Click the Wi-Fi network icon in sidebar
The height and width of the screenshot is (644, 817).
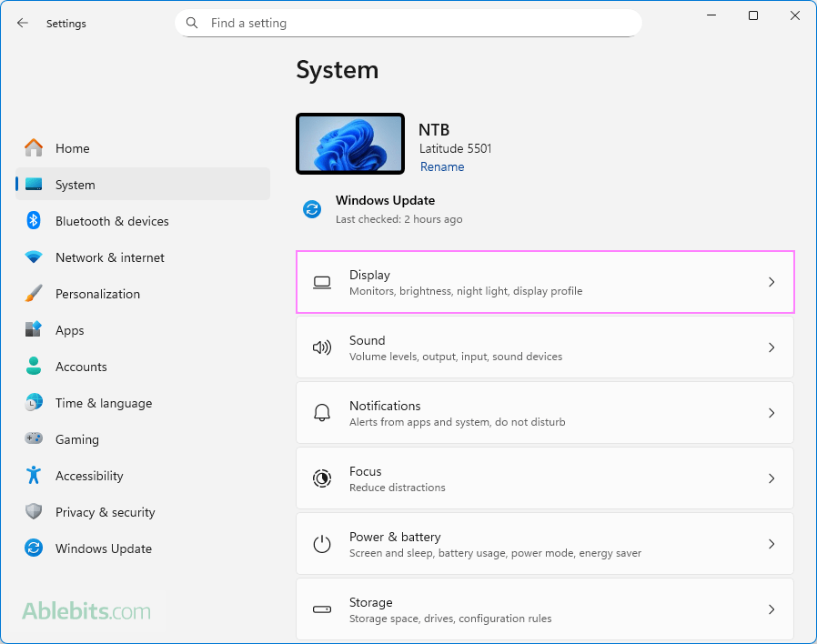tap(34, 257)
